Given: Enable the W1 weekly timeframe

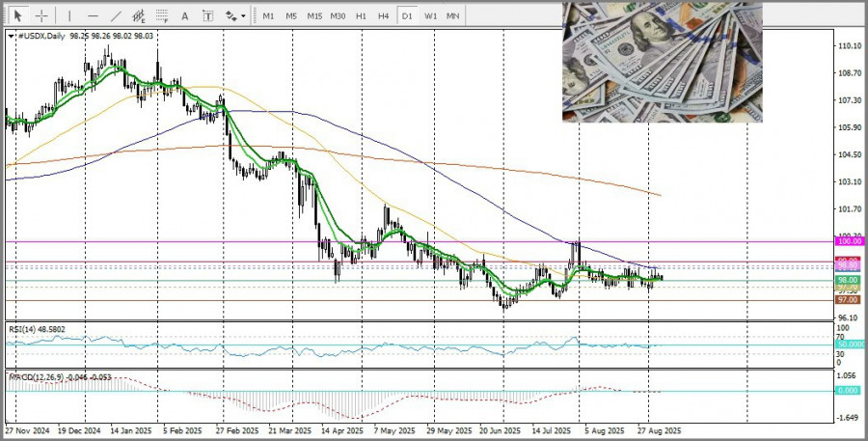Looking at the screenshot, I should click(x=430, y=16).
